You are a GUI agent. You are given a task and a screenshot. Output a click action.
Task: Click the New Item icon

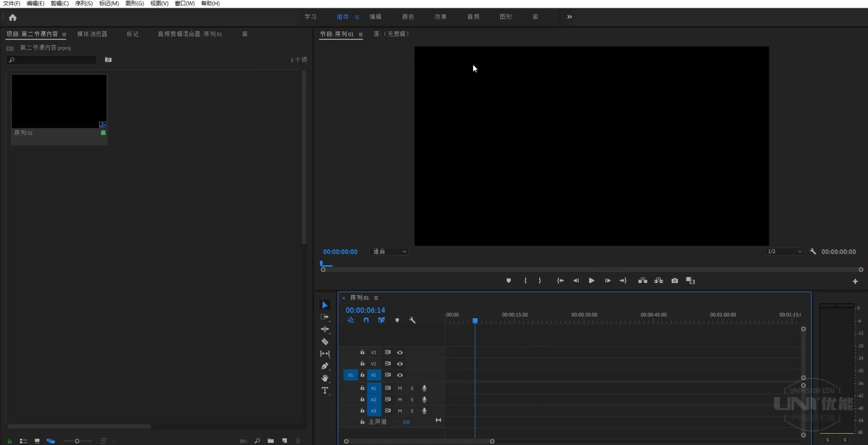pyautogui.click(x=284, y=441)
